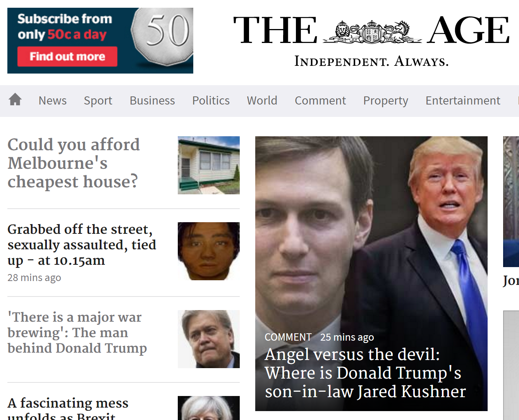Open the News section
The height and width of the screenshot is (420, 519).
pyautogui.click(x=53, y=101)
